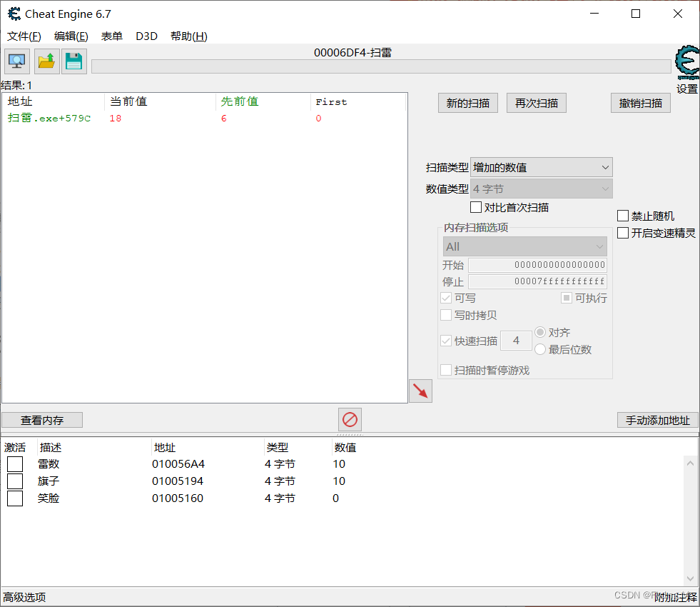700x607 pixels.
Task: Click the red prohibition icon above address list
Action: click(350, 420)
